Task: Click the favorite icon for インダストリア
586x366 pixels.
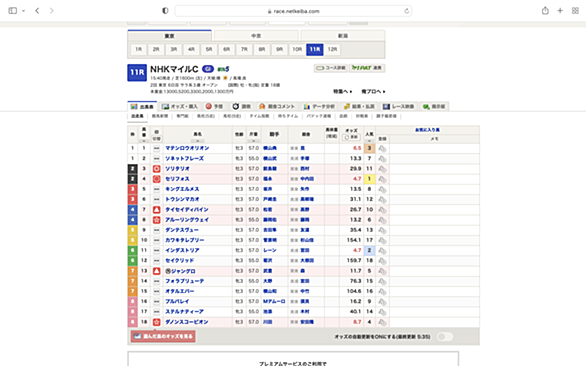Action: click(x=382, y=250)
